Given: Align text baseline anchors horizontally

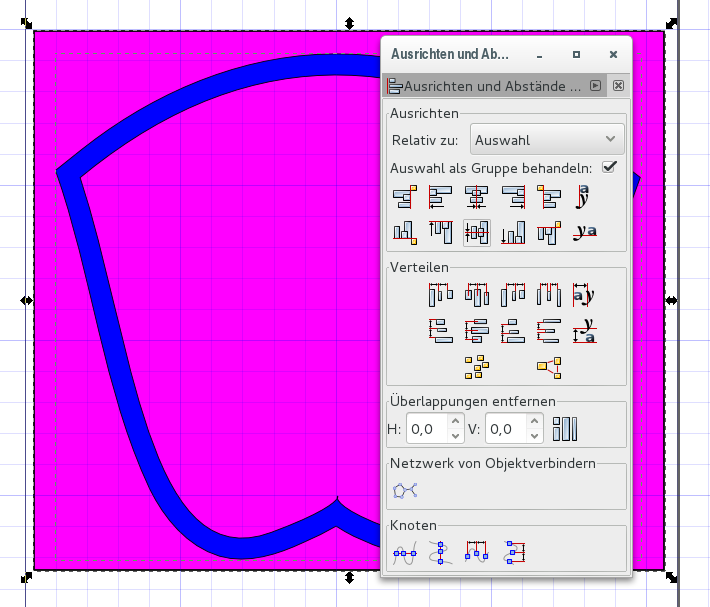Looking at the screenshot, I should pos(584,197).
